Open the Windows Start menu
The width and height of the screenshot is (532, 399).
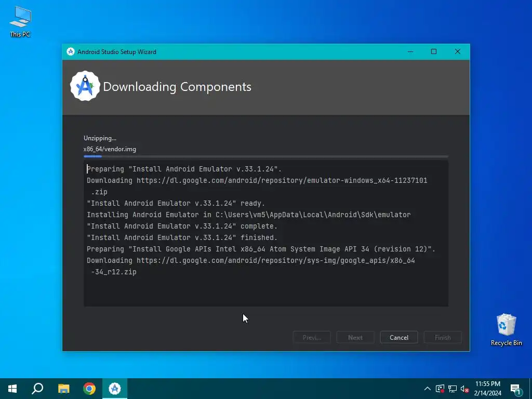(x=12, y=389)
